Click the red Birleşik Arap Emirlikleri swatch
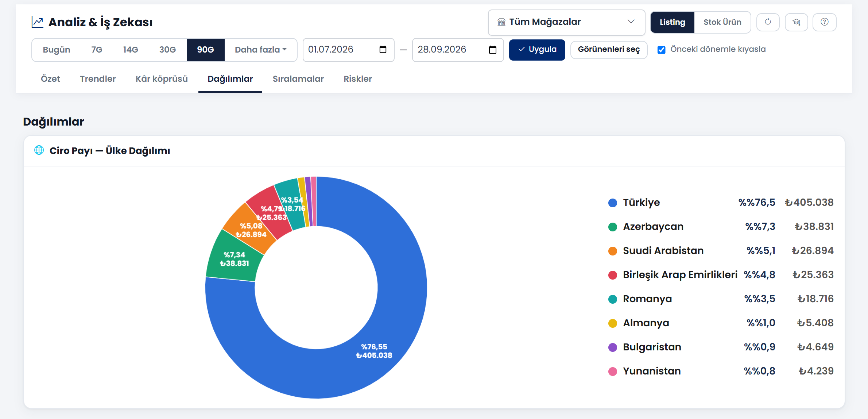 pyautogui.click(x=613, y=275)
